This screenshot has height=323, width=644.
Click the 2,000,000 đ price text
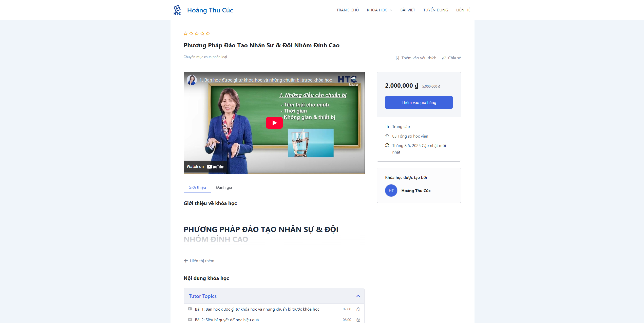402,86
